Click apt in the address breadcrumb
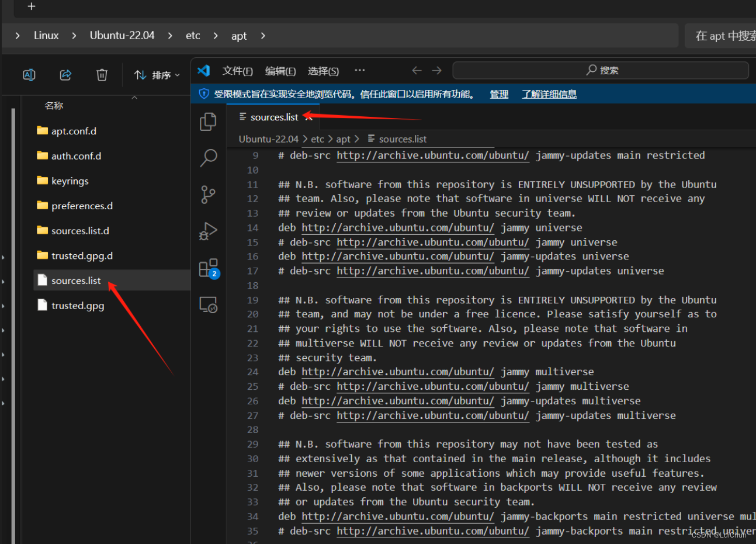 pyautogui.click(x=239, y=36)
